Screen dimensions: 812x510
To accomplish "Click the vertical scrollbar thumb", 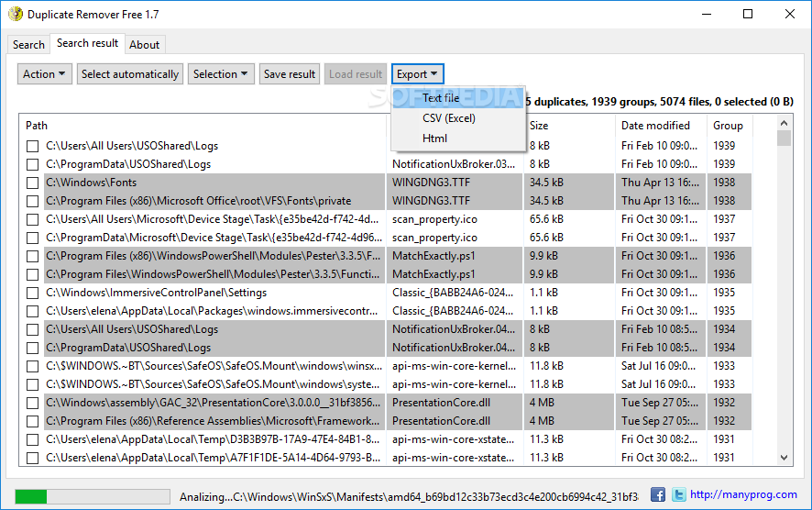I will point(784,138).
